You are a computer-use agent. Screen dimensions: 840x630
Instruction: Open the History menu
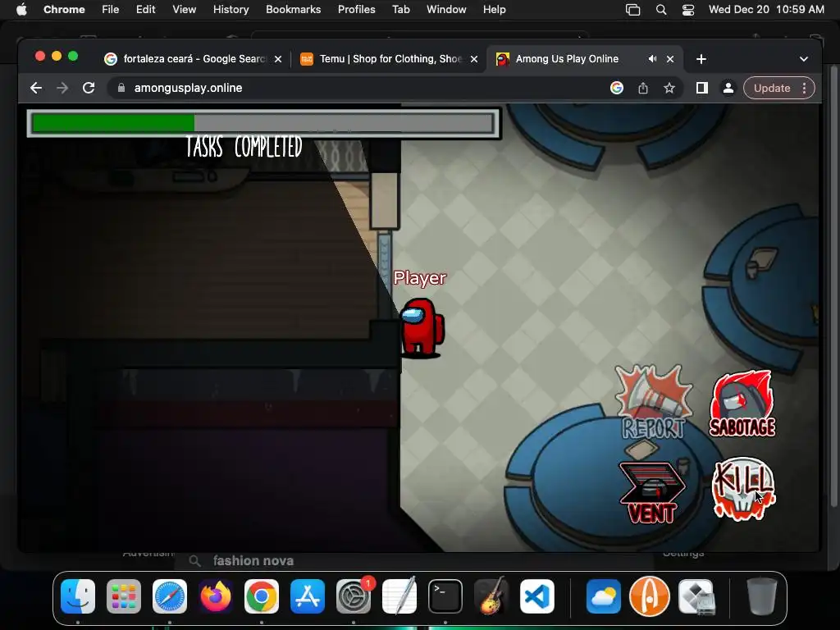coord(231,10)
